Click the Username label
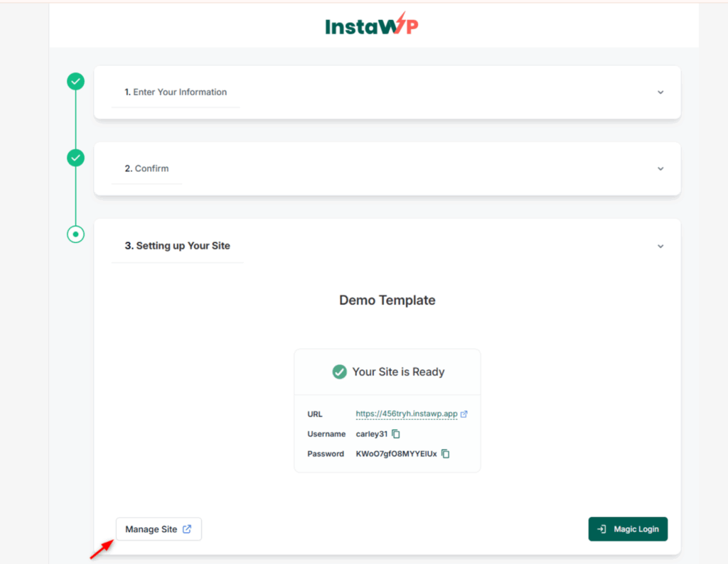This screenshot has width=728, height=564. pos(326,434)
